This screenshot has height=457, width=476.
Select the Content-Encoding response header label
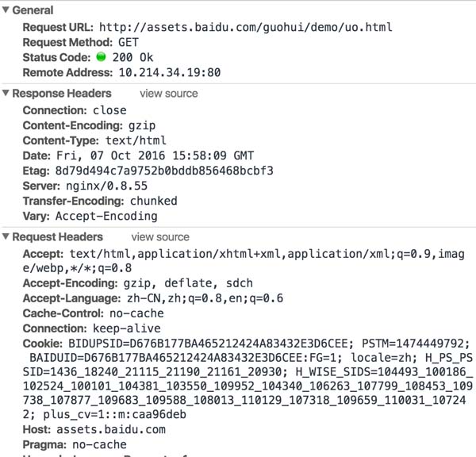(x=73, y=125)
